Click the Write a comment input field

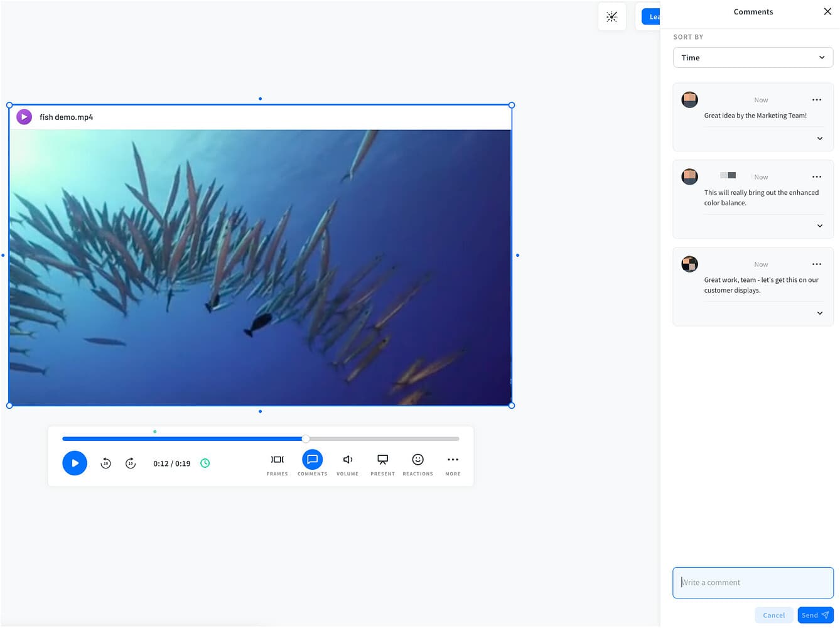click(753, 582)
